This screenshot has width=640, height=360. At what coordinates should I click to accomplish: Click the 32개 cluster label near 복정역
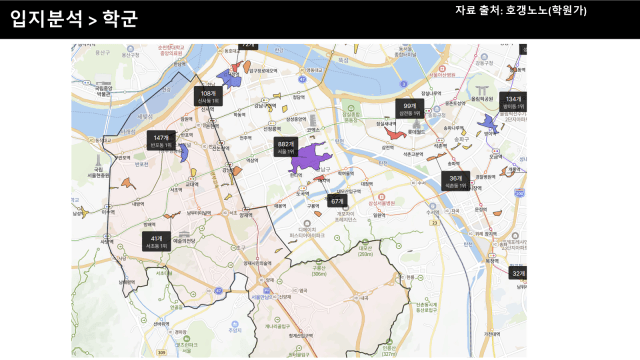pos(518,273)
